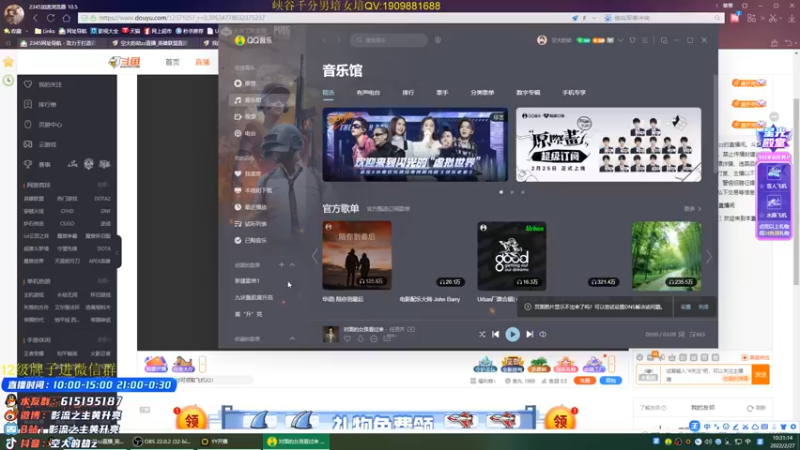The height and width of the screenshot is (450, 800).
Task: Skip to the previous track
Action: point(495,334)
